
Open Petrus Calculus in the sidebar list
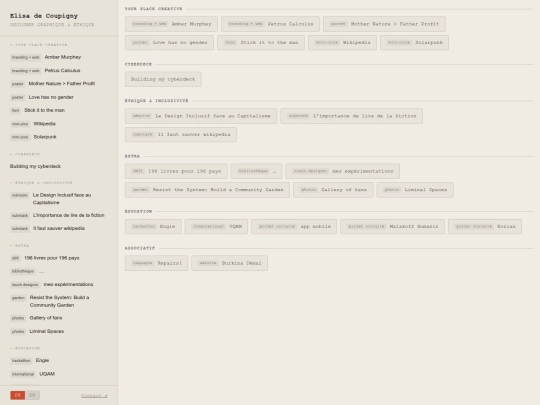[x=45, y=71]
